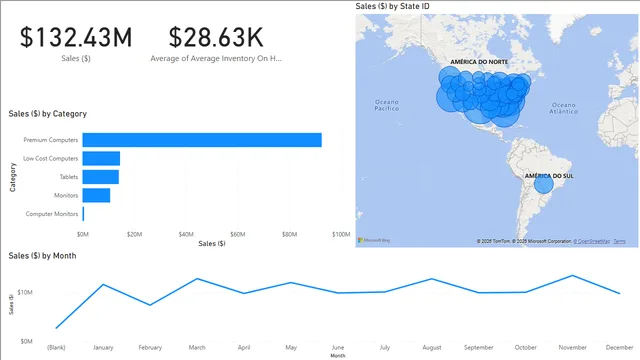Select the Tablets bar

[x=101, y=177]
